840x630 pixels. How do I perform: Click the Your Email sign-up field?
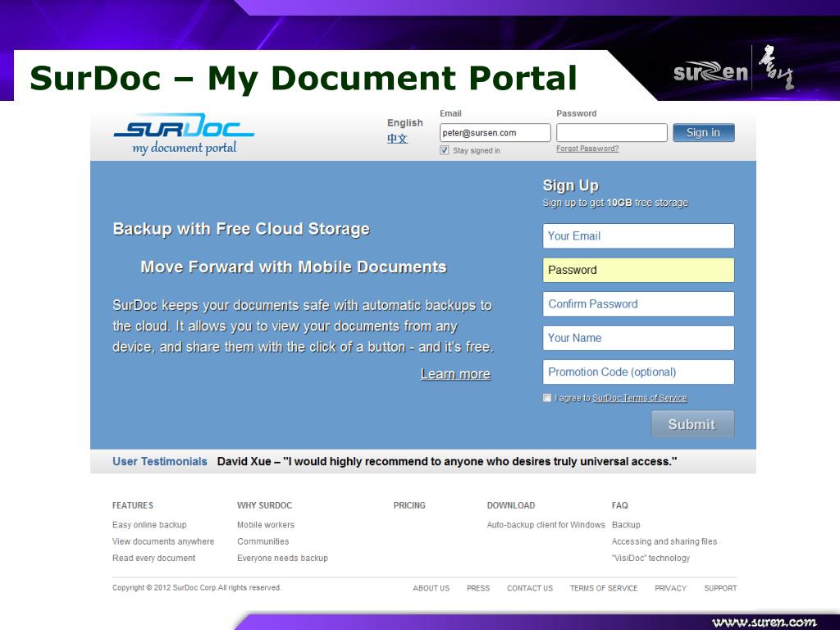(x=638, y=235)
